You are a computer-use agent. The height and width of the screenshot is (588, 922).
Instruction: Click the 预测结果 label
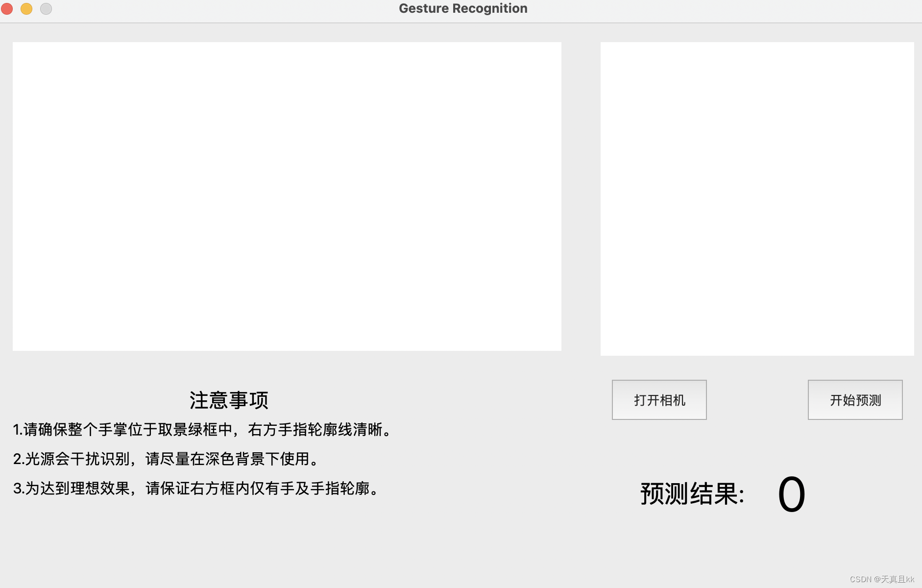(691, 492)
